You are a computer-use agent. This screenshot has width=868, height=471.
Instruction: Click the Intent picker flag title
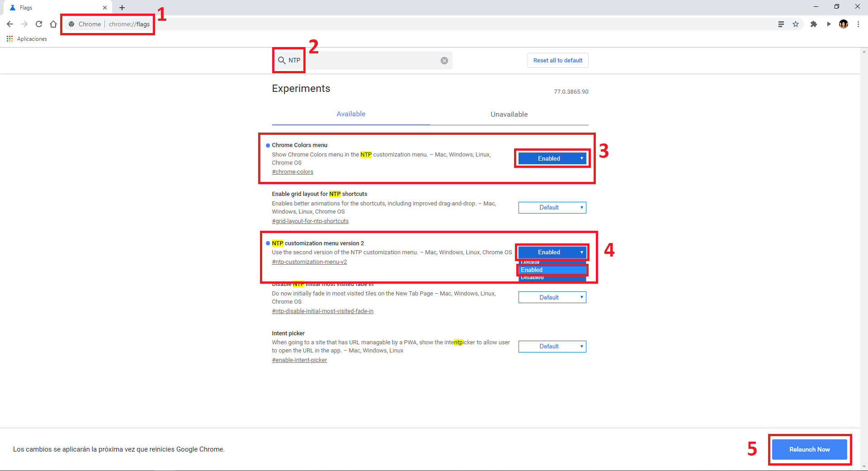[x=288, y=333]
